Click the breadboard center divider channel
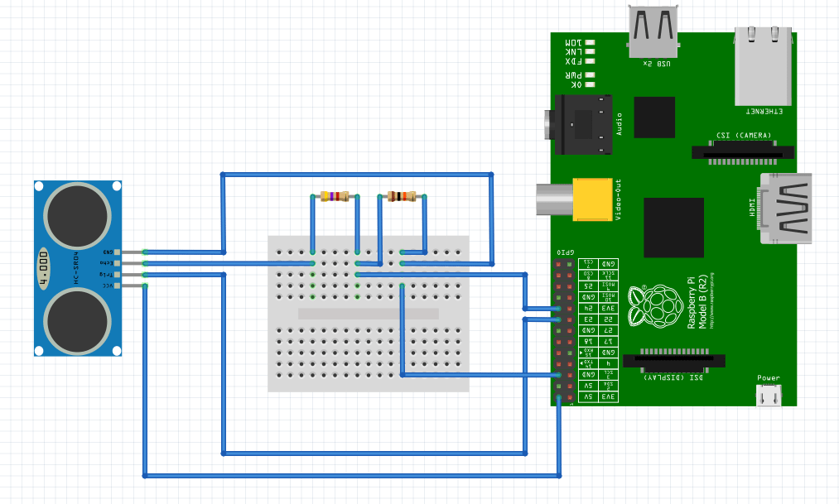Screen dimensions: 839x504 [x=368, y=314]
